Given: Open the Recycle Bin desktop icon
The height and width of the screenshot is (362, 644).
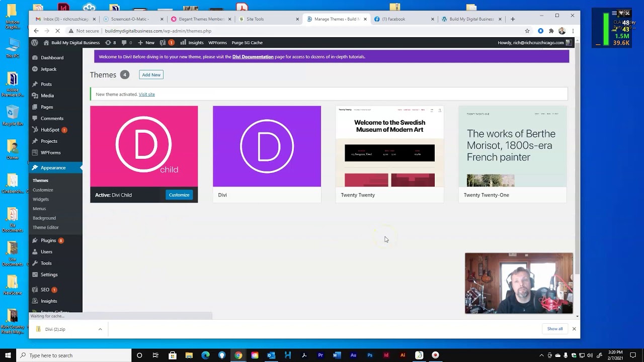Looking at the screenshot, I should point(13,115).
